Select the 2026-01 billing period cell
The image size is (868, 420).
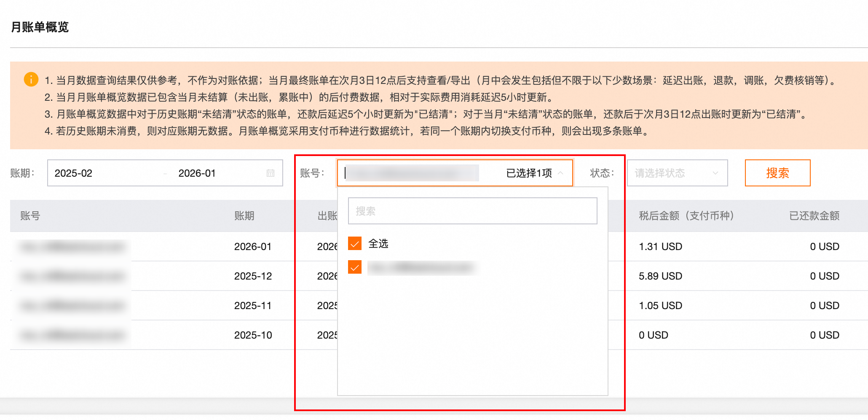(253, 247)
